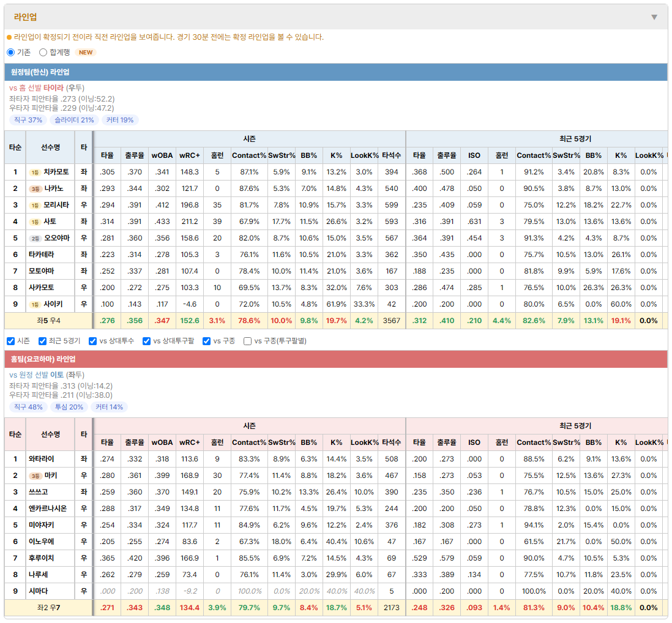Select the 기존 radio option
Viewport: 672px width, 623px height.
11,52
